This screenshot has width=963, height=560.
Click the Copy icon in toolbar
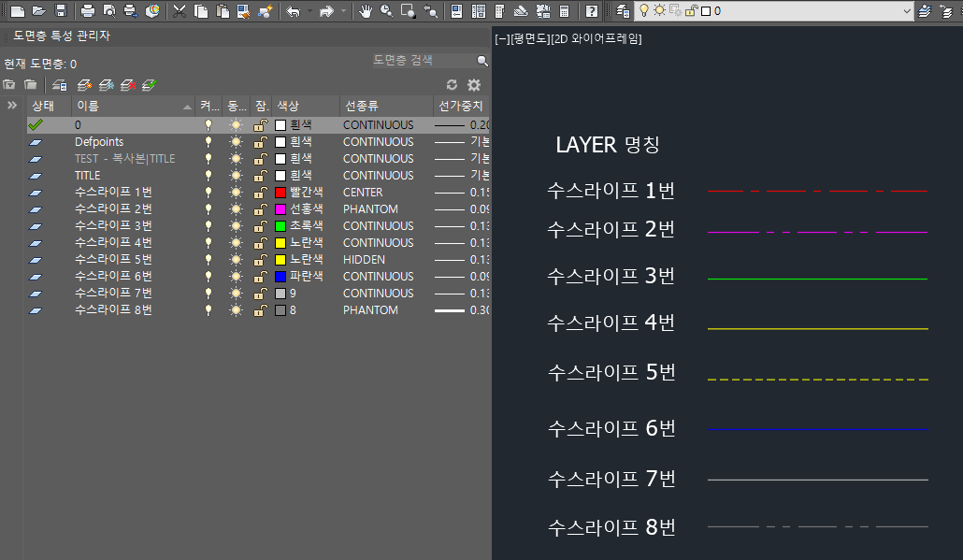201,10
